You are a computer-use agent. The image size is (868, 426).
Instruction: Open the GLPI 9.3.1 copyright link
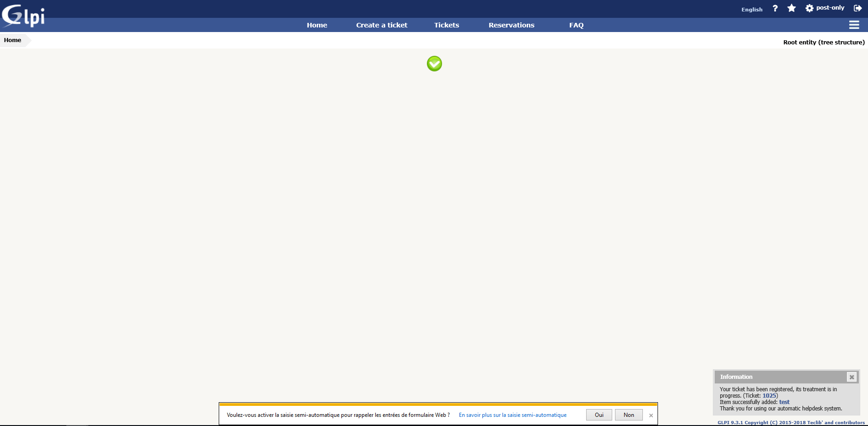click(x=791, y=422)
